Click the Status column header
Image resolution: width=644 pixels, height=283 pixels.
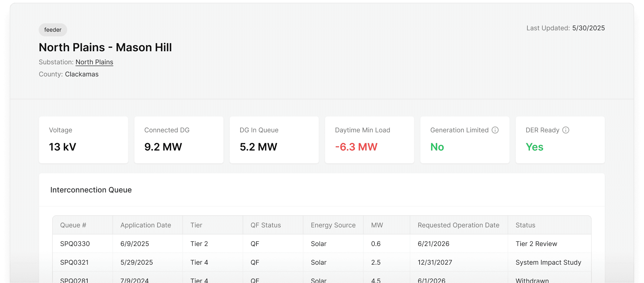(525, 225)
